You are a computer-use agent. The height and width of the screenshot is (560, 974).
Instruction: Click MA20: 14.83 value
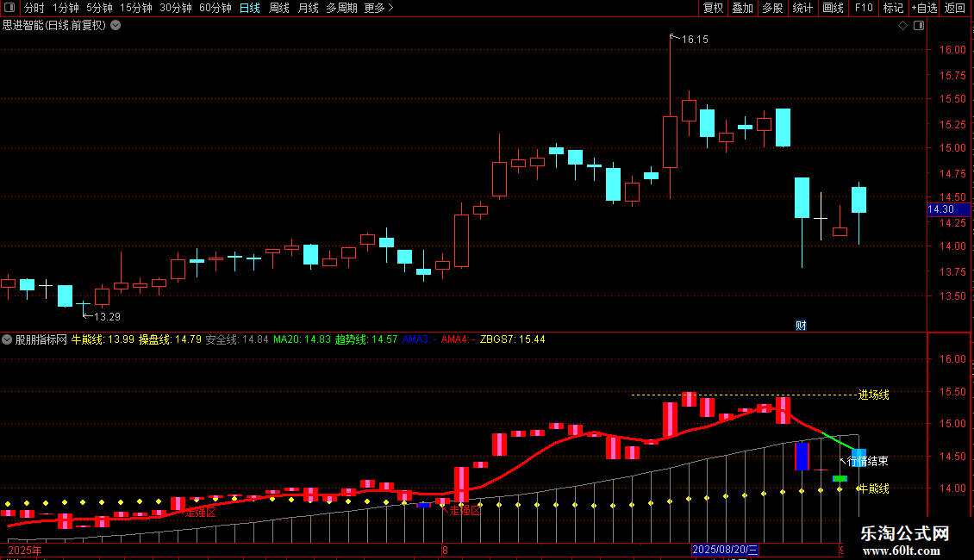302,339
